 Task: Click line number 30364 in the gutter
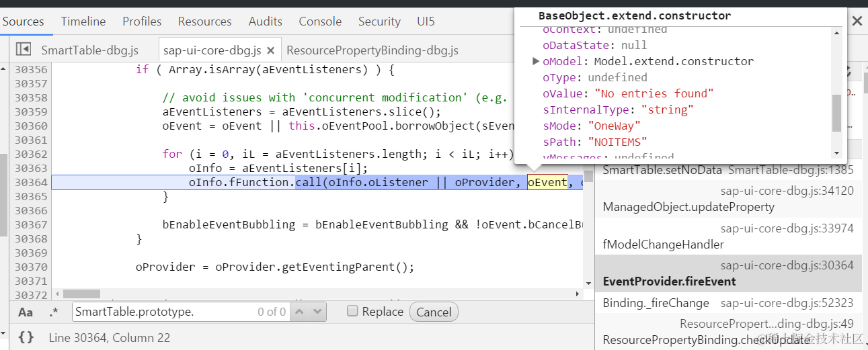[x=31, y=182]
